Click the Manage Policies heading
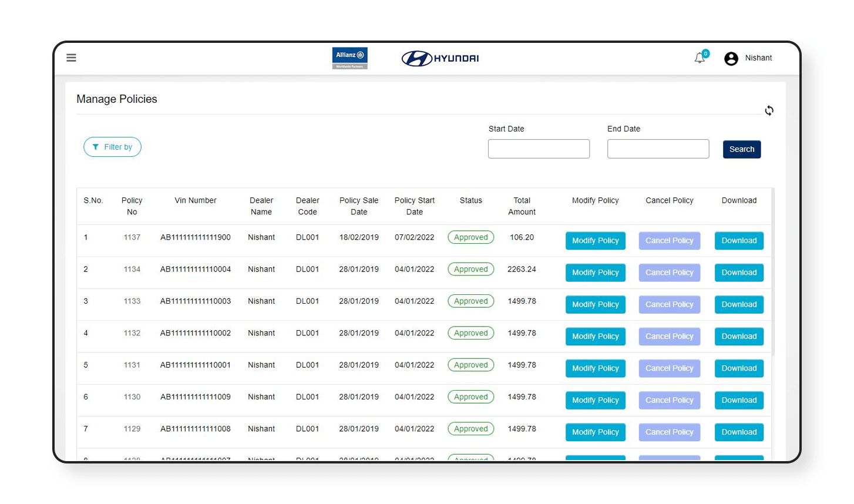This screenshot has width=854, height=504. 117,99
